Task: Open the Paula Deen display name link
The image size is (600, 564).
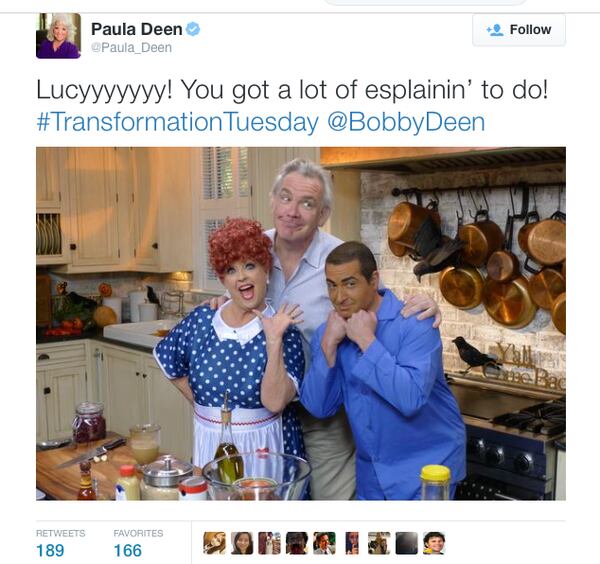Action: coord(137,29)
